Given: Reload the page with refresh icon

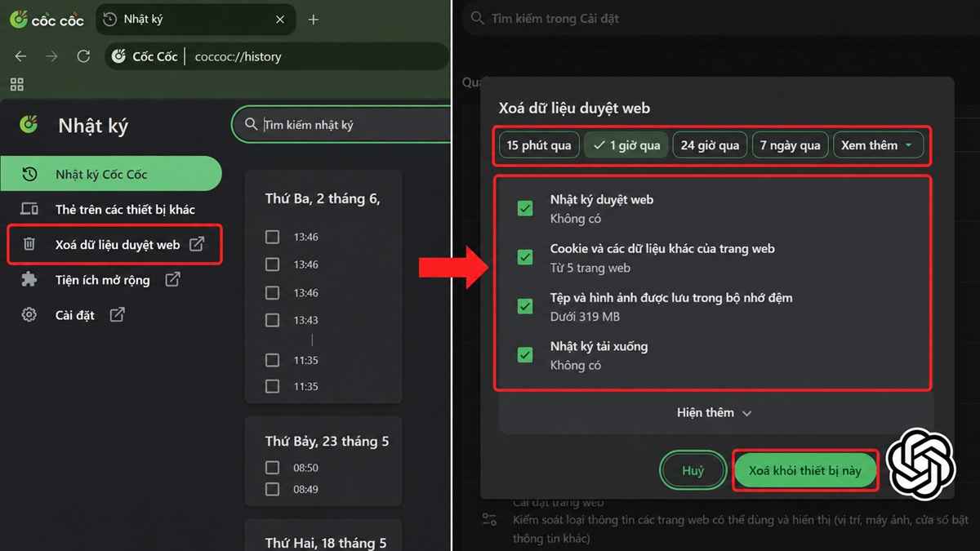Looking at the screenshot, I should 83,56.
